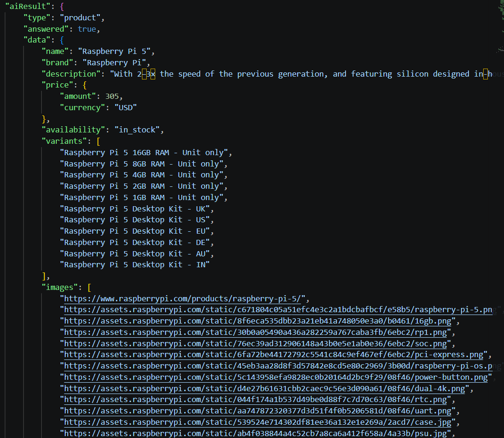Click the "currency" key
This screenshot has width=504, height=438.
tap(82, 108)
